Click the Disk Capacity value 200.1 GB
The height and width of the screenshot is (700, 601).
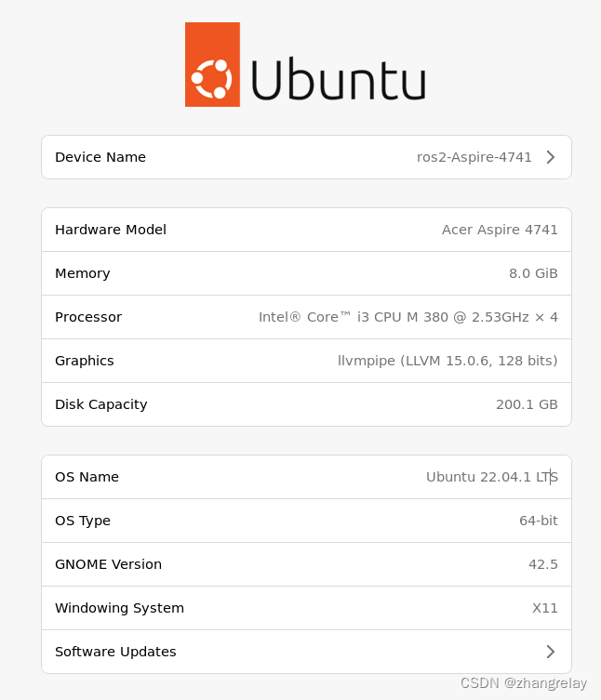pyautogui.click(x=527, y=404)
